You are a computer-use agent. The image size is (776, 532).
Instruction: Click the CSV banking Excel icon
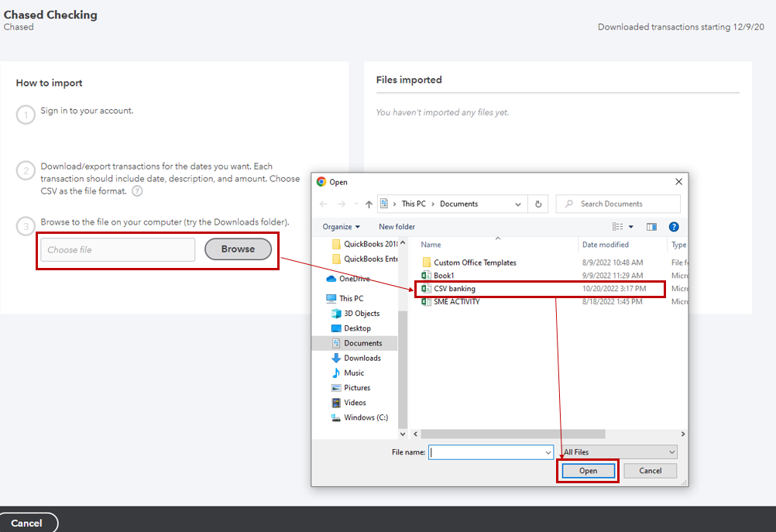click(426, 289)
